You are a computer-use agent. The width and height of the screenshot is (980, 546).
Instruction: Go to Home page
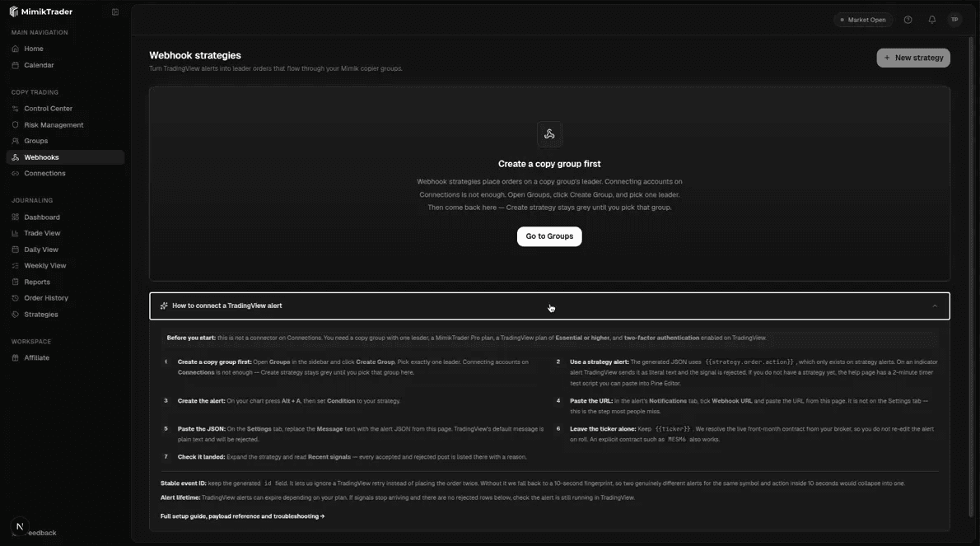pos(66,49)
